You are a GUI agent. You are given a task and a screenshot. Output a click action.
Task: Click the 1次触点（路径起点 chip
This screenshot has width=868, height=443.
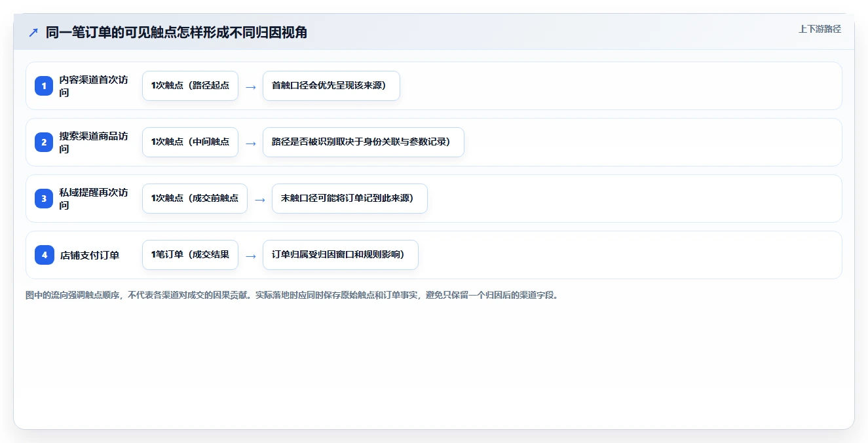[x=190, y=86]
